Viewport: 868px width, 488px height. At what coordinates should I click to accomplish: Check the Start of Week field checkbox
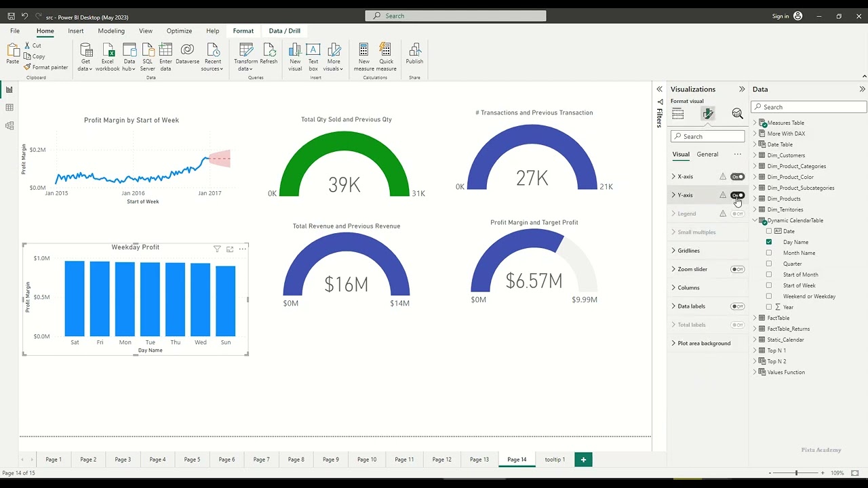(x=769, y=285)
